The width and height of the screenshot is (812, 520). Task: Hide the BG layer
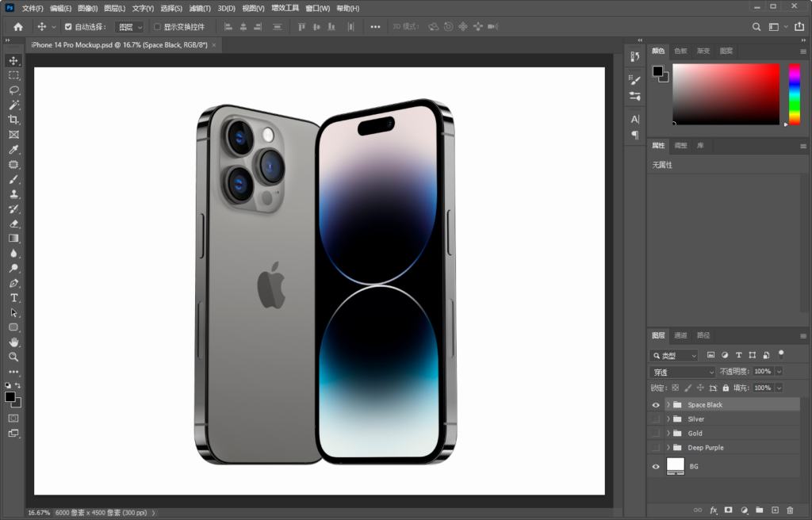(656, 467)
